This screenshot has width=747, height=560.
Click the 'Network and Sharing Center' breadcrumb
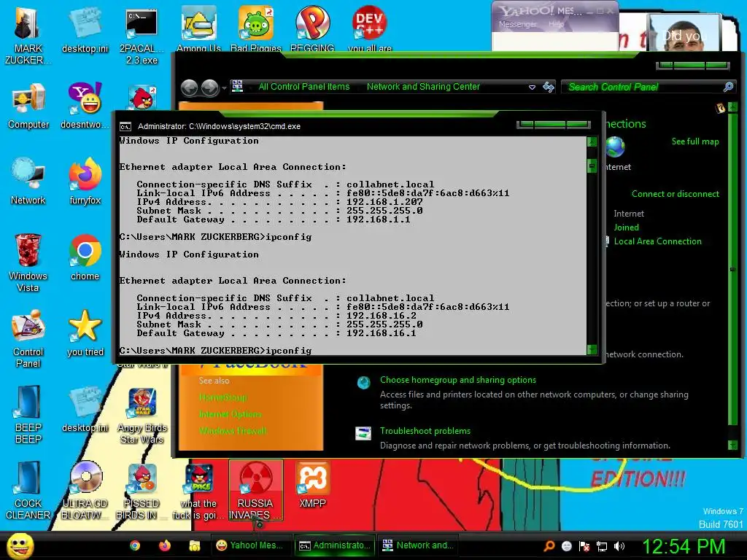click(x=423, y=87)
